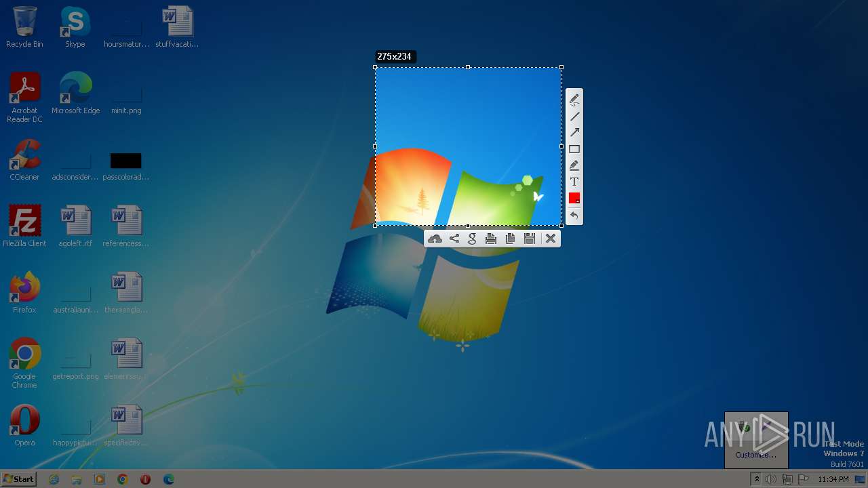The image size is (868, 488).
Task: Select the adsconsider... file
Action: click(x=75, y=166)
